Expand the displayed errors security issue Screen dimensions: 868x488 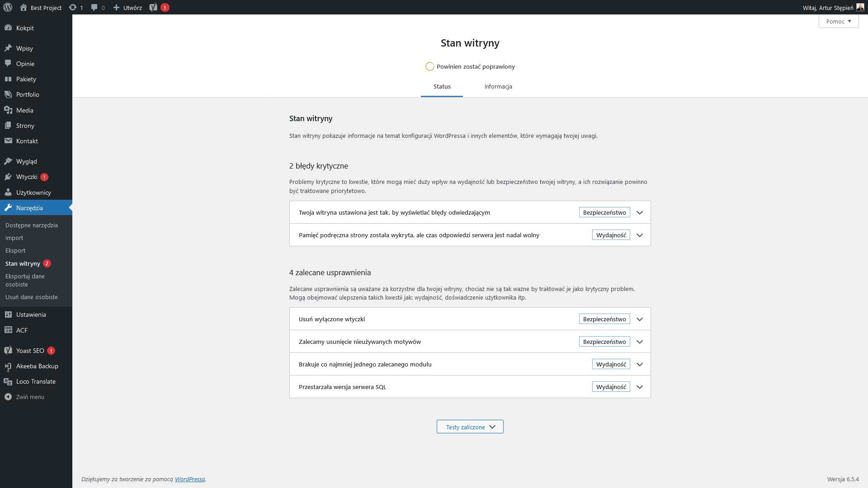639,212
